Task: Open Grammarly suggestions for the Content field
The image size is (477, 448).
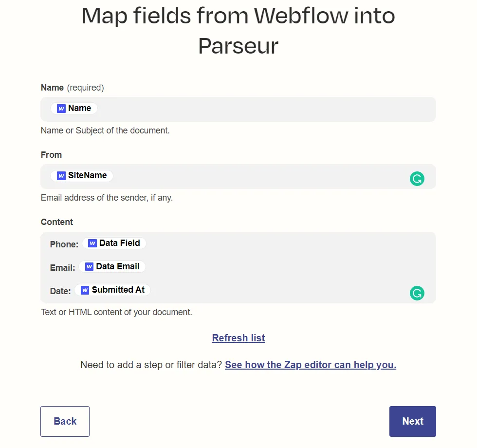Action: [x=417, y=293]
